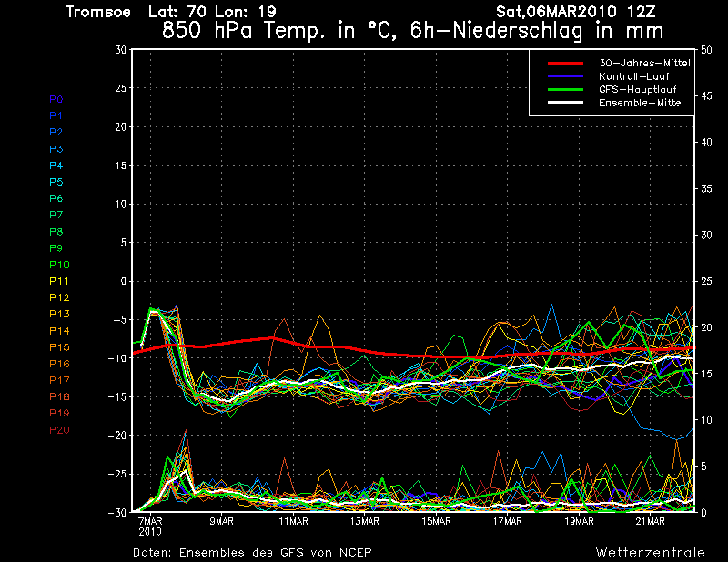The width and height of the screenshot is (728, 562).
Task: Select the 17MAR date tick label
Action: click(507, 522)
